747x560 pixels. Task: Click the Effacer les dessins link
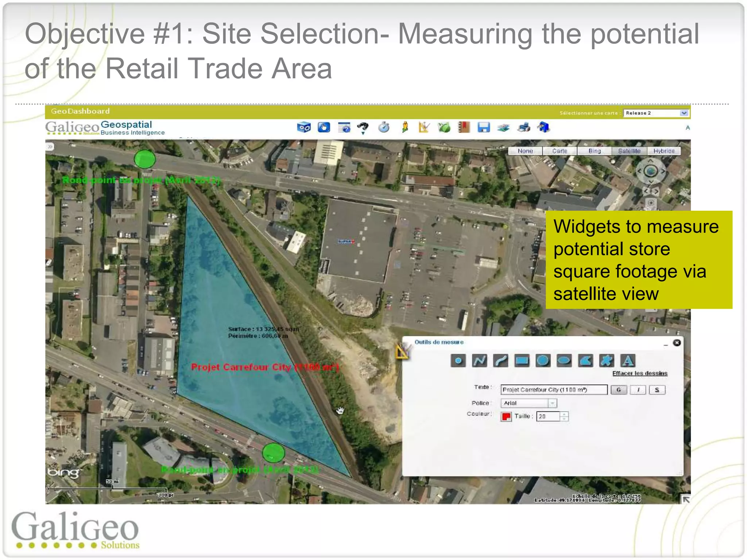click(640, 373)
